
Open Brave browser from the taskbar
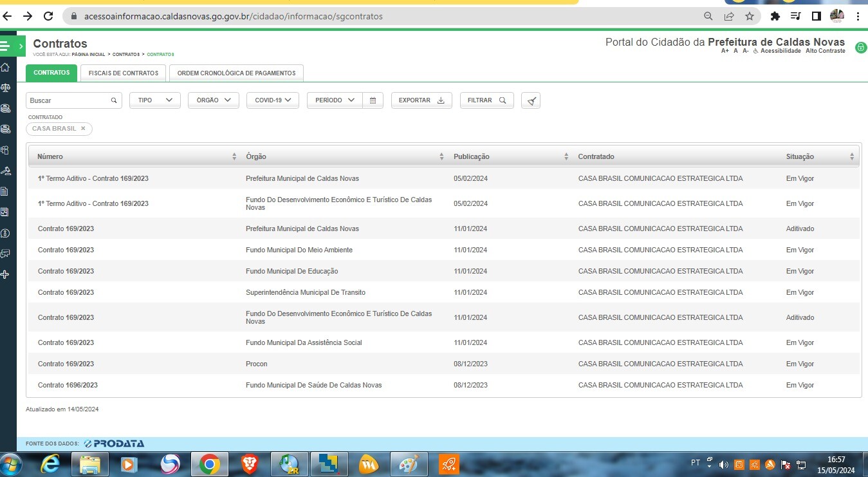point(250,463)
